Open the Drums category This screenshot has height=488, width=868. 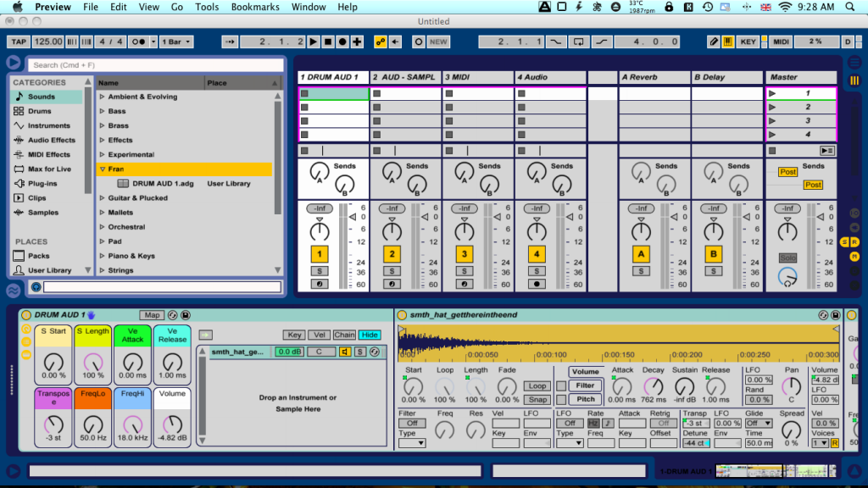(x=39, y=111)
